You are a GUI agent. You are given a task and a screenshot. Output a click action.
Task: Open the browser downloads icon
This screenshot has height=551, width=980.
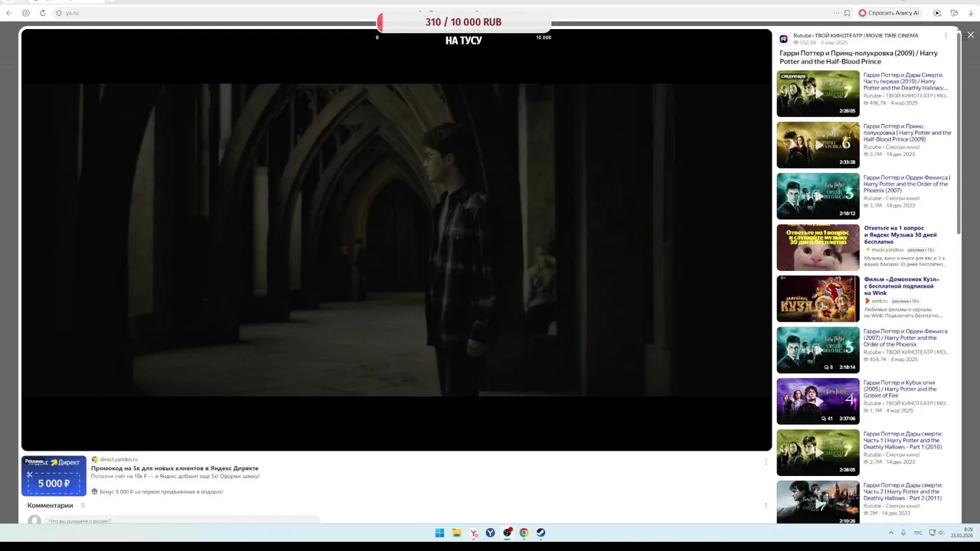(971, 13)
